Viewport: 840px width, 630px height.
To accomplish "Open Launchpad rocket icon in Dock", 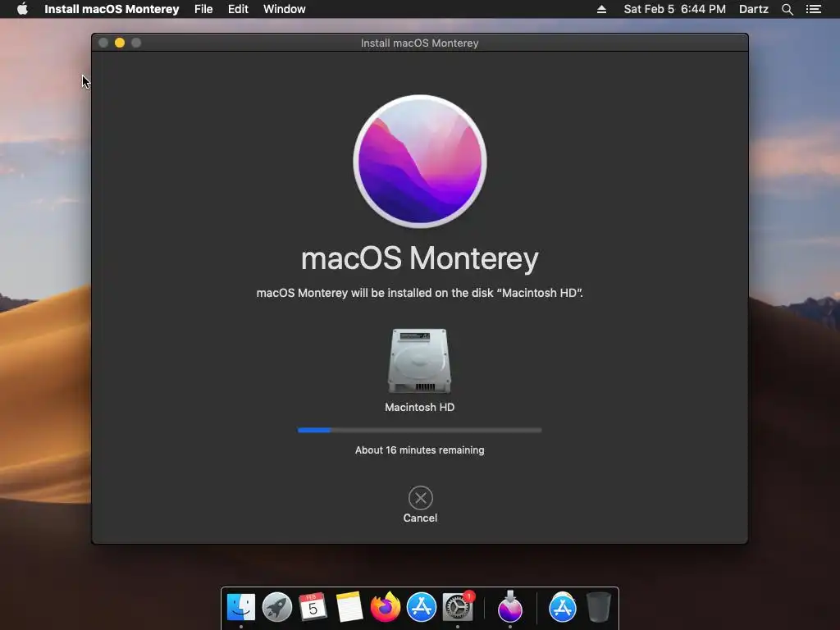I will 277,607.
